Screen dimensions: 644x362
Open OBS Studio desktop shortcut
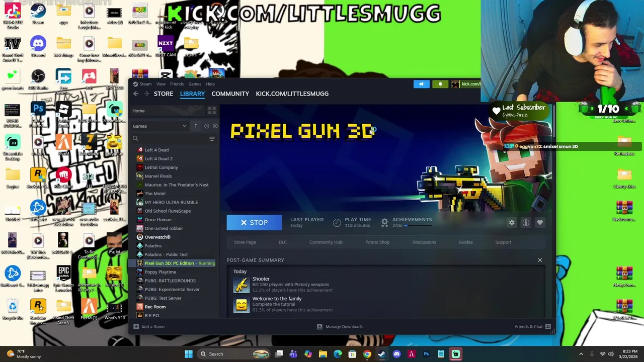click(38, 79)
